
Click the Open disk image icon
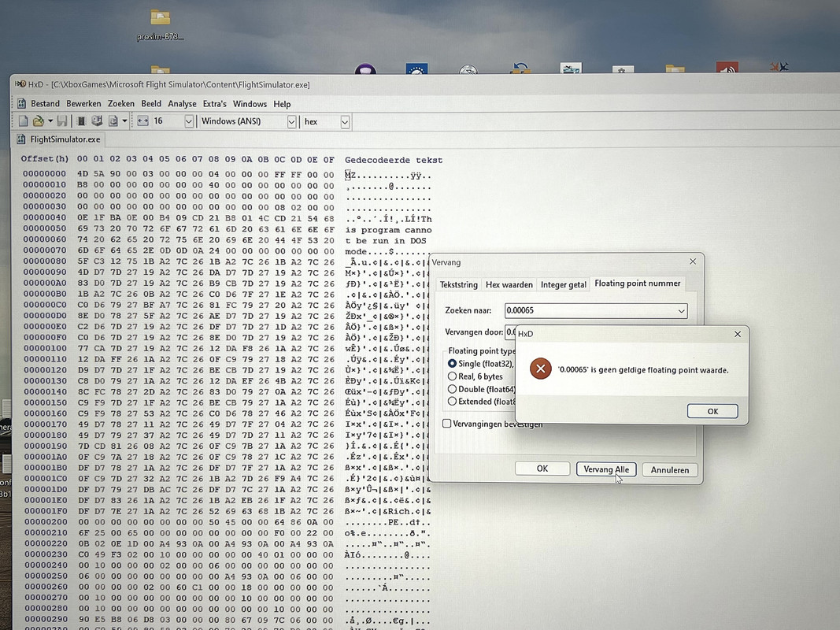point(113,121)
